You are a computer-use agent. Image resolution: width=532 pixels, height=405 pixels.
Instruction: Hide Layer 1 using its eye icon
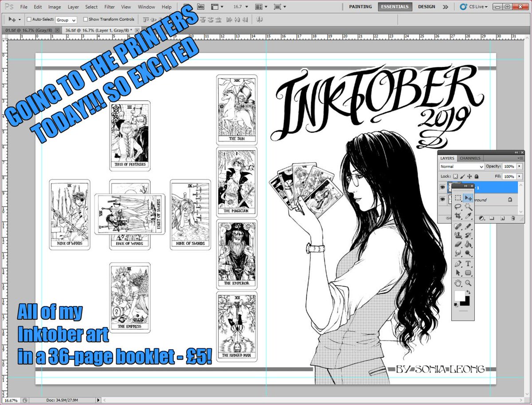[x=442, y=187]
